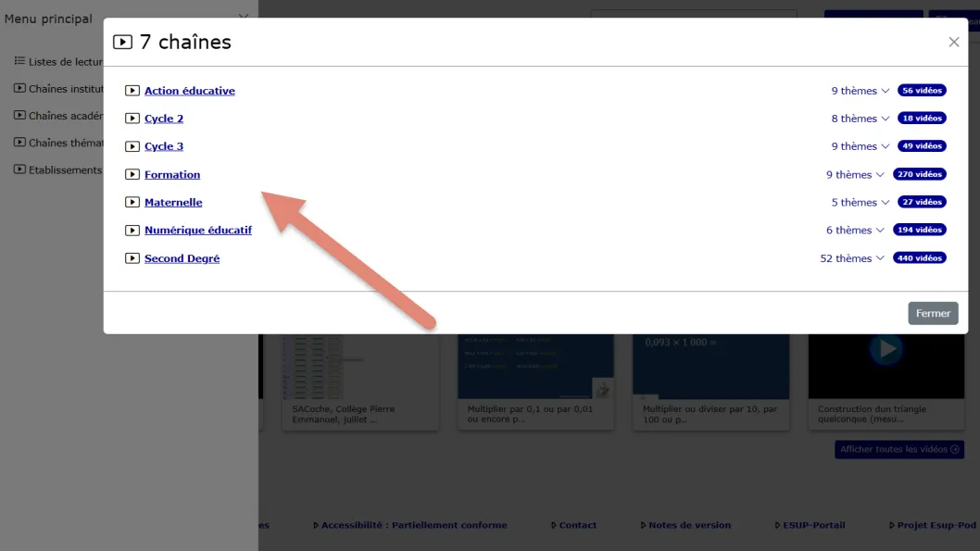
Task: Click the play icon next to 7 chaînes title
Action: tap(122, 42)
